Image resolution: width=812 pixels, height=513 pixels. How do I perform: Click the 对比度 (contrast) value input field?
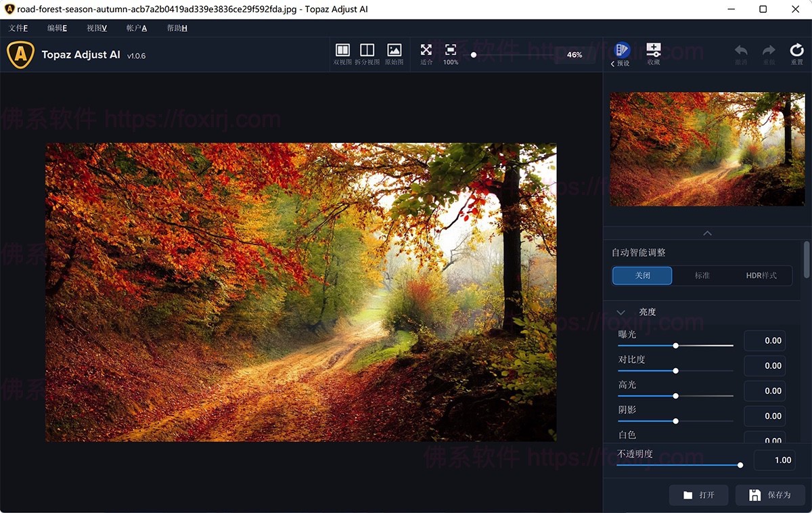pos(765,365)
